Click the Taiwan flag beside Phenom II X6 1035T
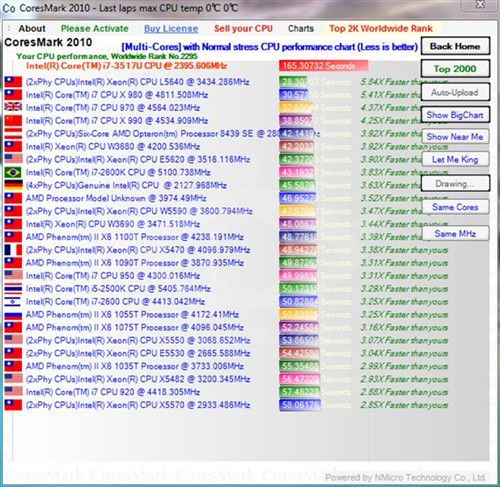The height and width of the screenshot is (487, 500). click(13, 366)
